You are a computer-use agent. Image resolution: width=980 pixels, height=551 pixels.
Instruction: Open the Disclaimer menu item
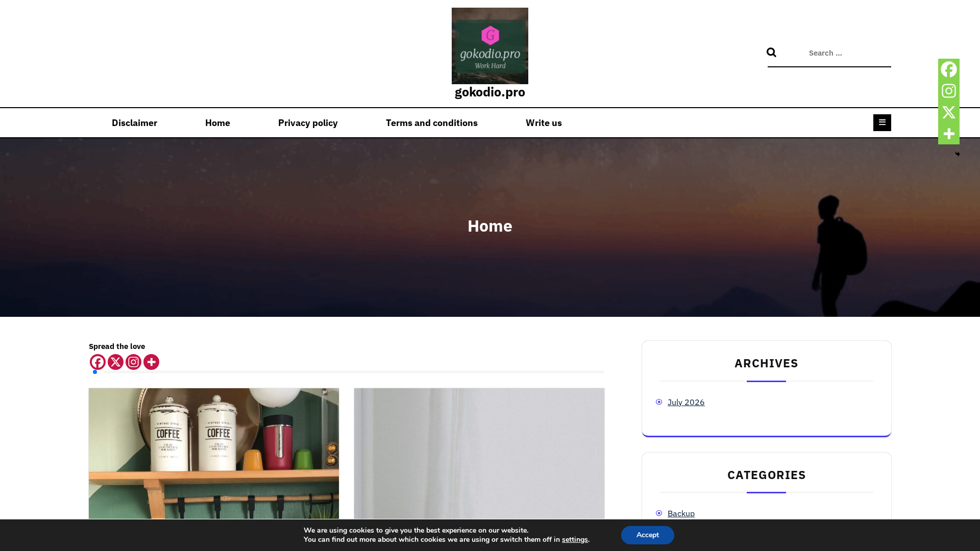[x=134, y=123]
